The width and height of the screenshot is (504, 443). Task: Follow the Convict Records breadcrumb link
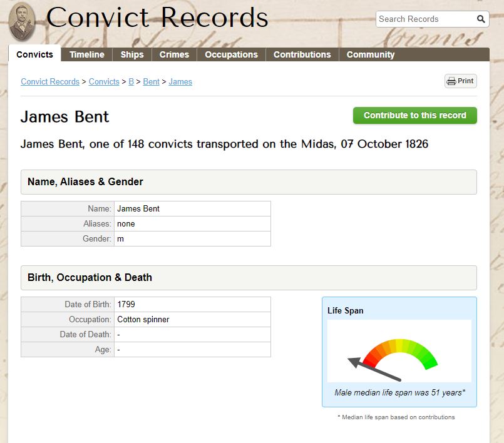coord(50,81)
